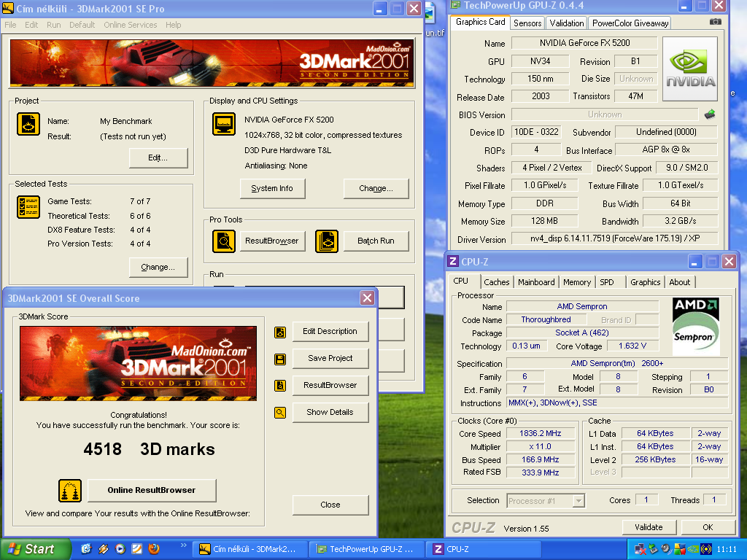The height and width of the screenshot is (560, 747).
Task: Open the About tab in CPU-Z
Action: 679,282
